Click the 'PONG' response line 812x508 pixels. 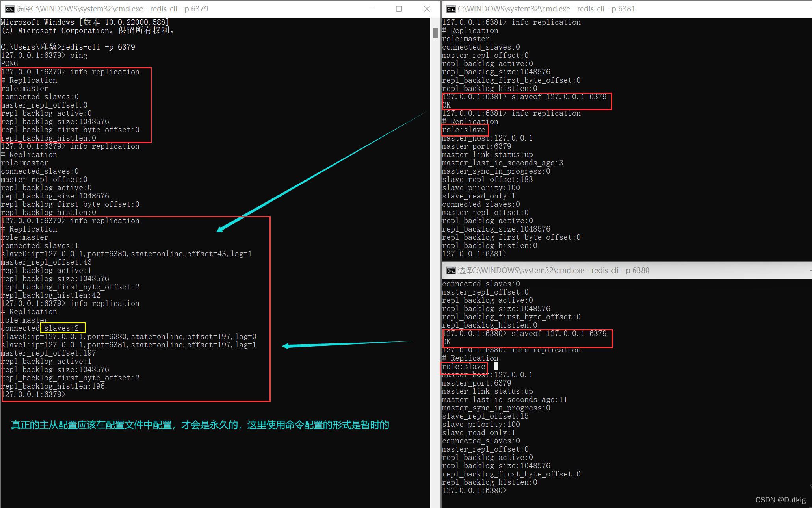tap(9, 64)
